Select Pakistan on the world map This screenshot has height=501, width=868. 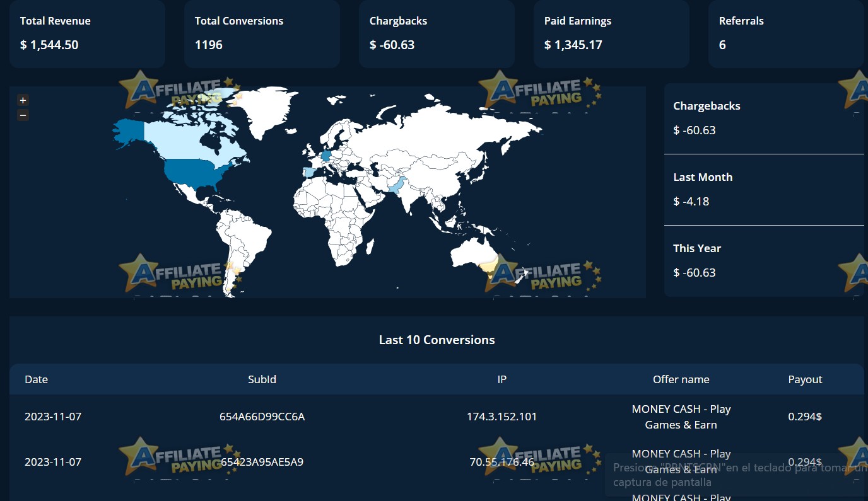[x=396, y=185]
